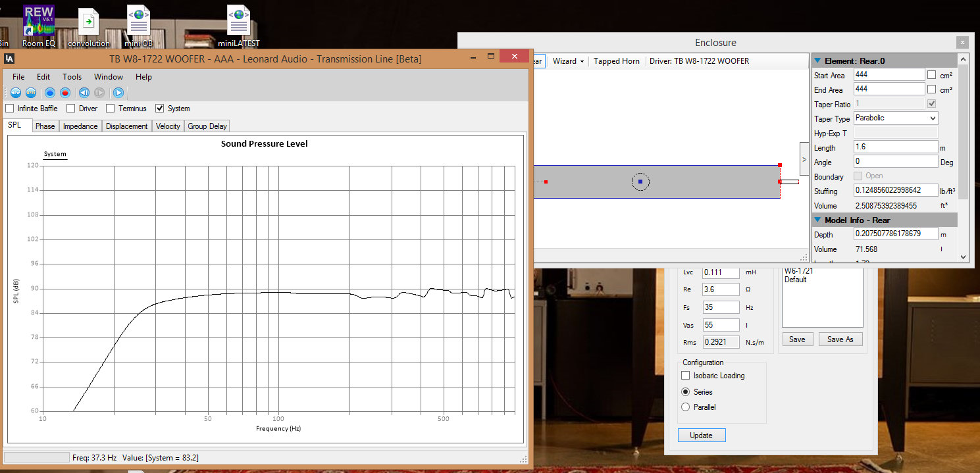This screenshot has width=980, height=473.
Task: Click the New project toolbar icon
Action: (15, 93)
